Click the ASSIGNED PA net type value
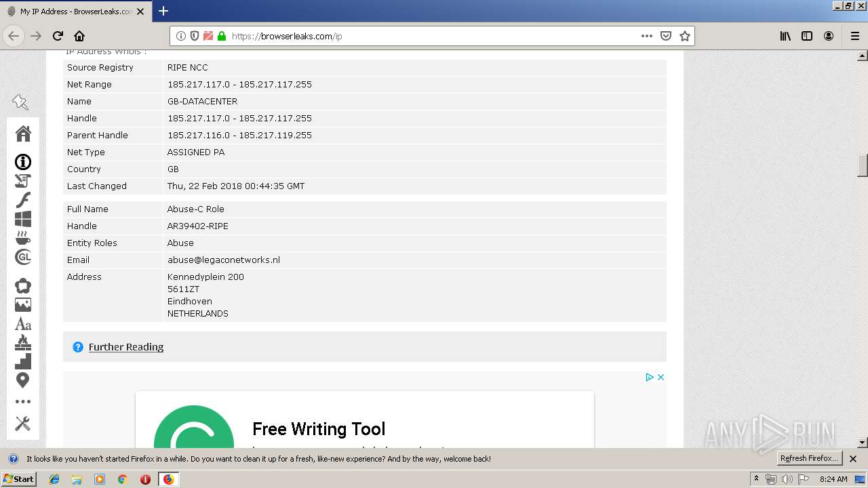 [196, 152]
